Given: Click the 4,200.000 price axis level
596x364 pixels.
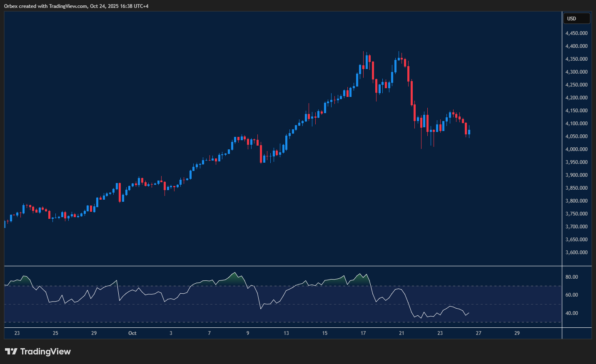Looking at the screenshot, I should tap(576, 98).
